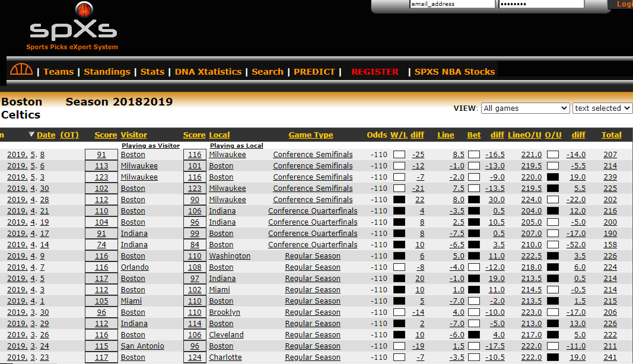Sort table by Game Type header
Viewport: 633px width, 364px height.
tap(311, 135)
